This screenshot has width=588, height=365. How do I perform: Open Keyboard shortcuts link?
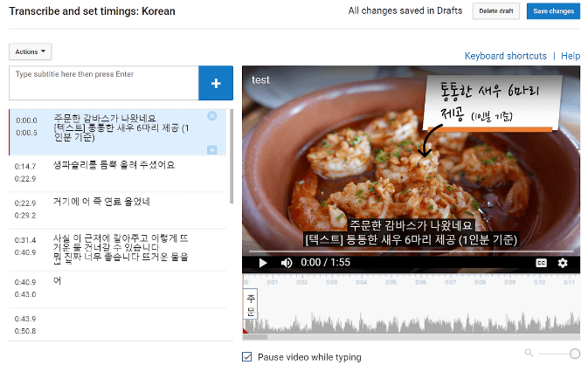tap(506, 56)
